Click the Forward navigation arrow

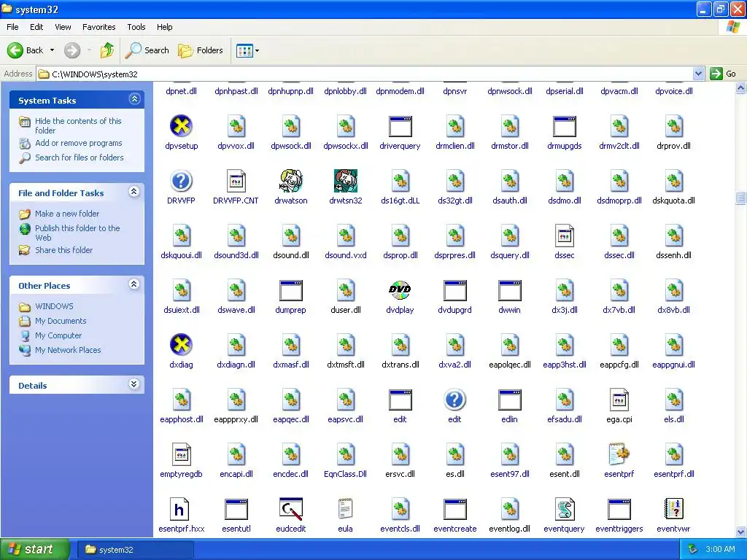pyautogui.click(x=72, y=50)
